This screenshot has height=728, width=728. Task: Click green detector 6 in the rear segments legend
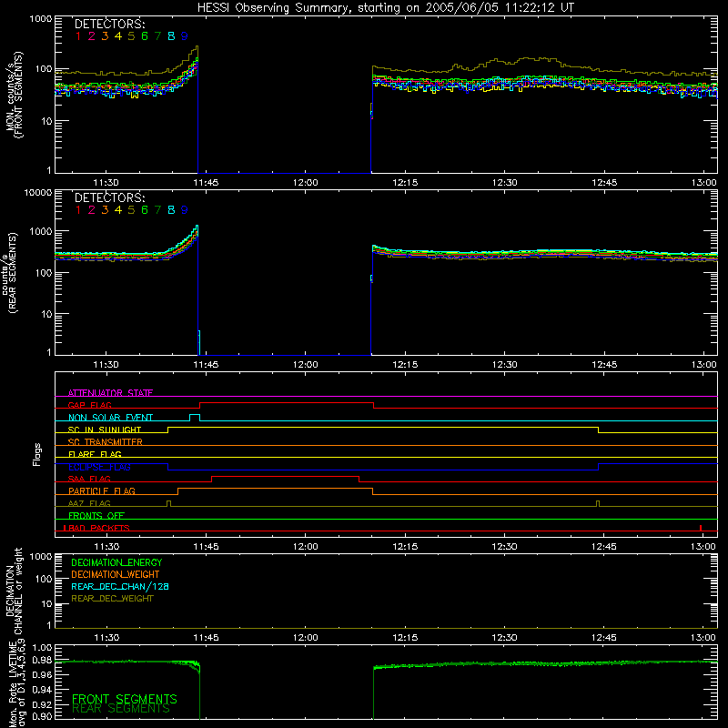coord(145,210)
